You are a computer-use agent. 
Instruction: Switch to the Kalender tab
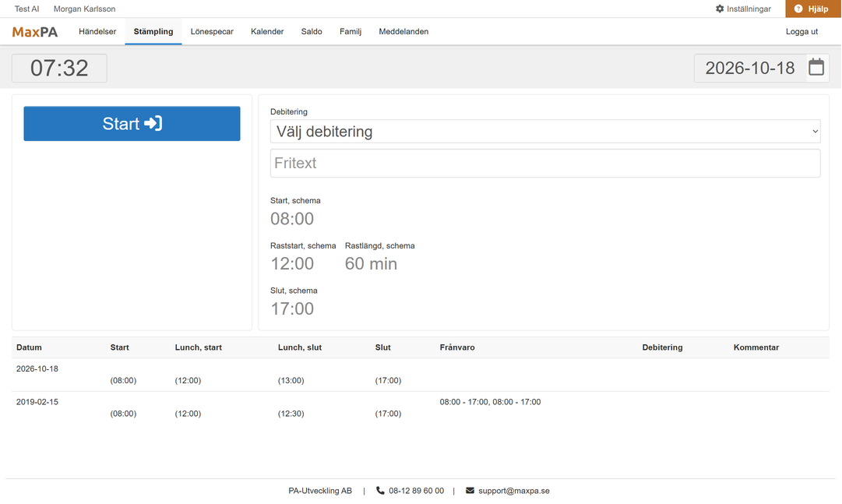tap(267, 32)
